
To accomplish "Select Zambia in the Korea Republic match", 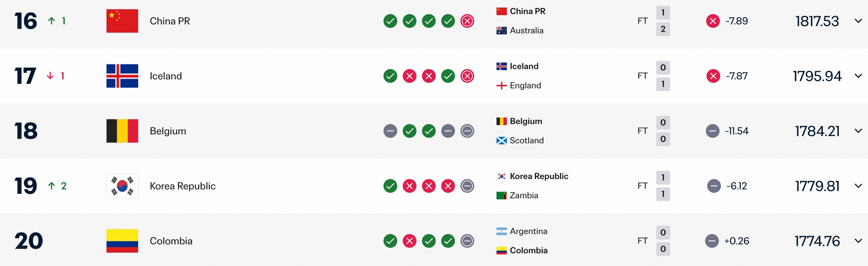I will [x=524, y=196].
